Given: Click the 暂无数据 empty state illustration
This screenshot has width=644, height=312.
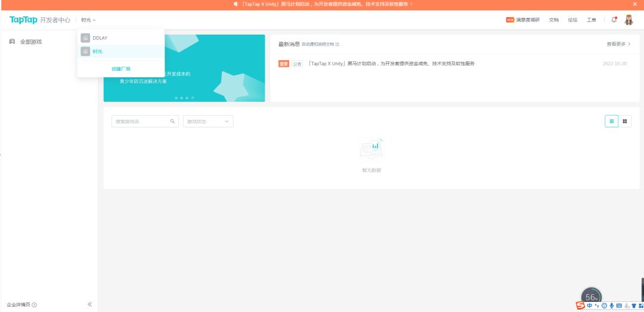Looking at the screenshot, I should (371, 149).
